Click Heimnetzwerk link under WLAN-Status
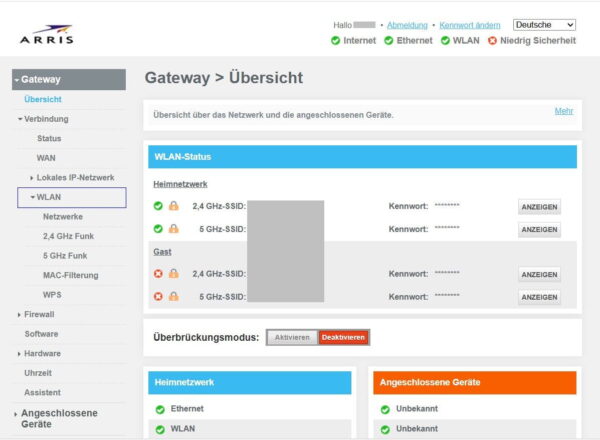This screenshot has height=440, width=600. pyautogui.click(x=180, y=184)
